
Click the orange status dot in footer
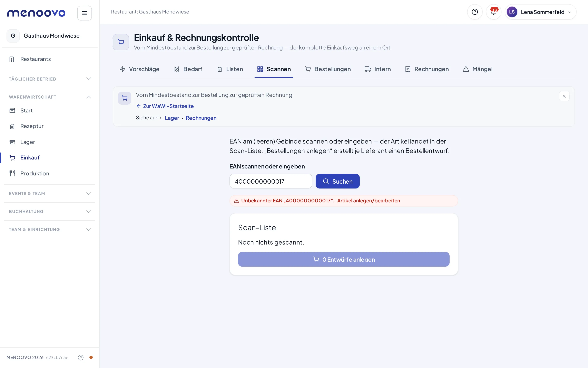pyautogui.click(x=91, y=357)
